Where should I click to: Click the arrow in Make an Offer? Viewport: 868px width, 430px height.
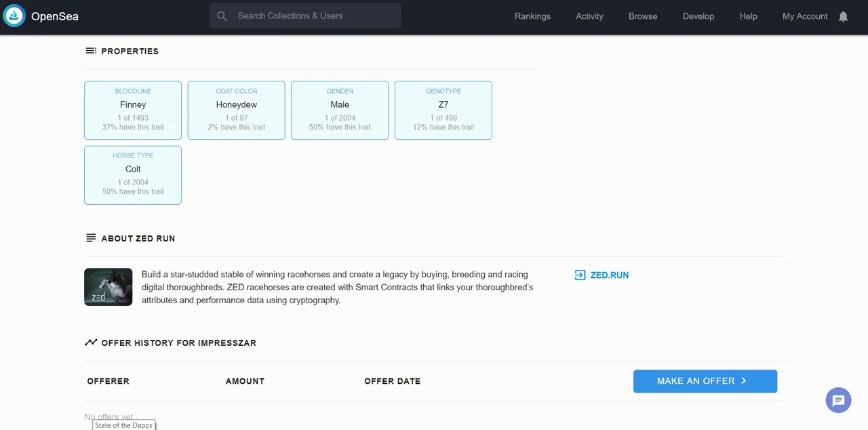(743, 381)
